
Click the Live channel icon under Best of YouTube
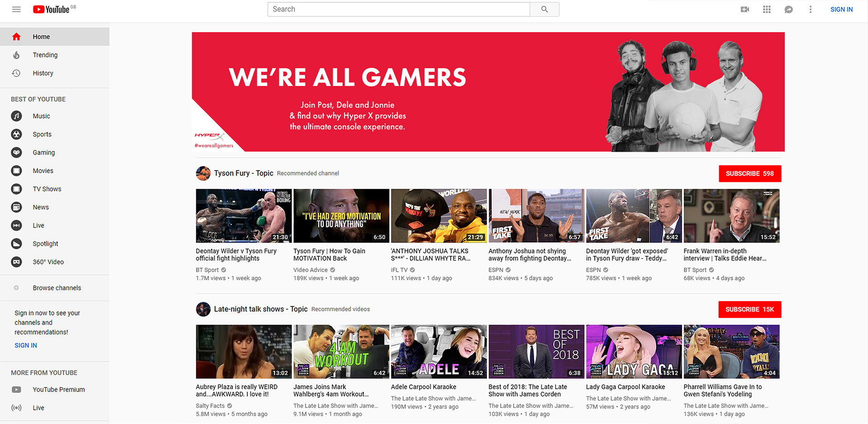click(16, 225)
